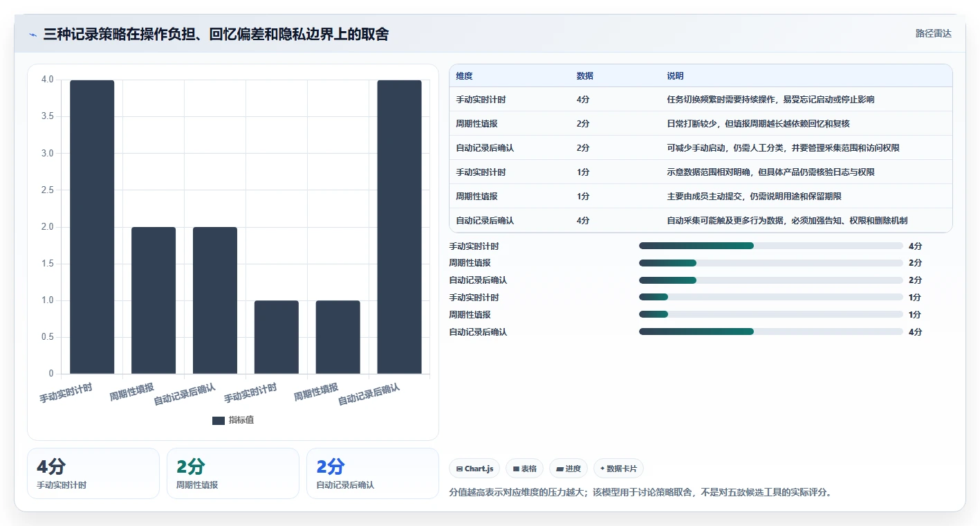980x526 pixels.
Task: Click the 表格 chip label
Action: coord(529,469)
